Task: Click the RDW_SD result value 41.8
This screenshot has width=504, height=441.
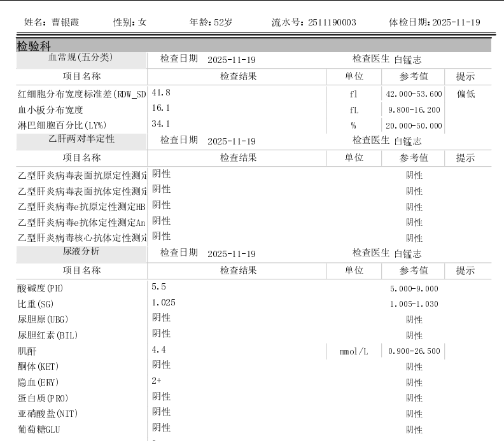Action: pos(160,93)
